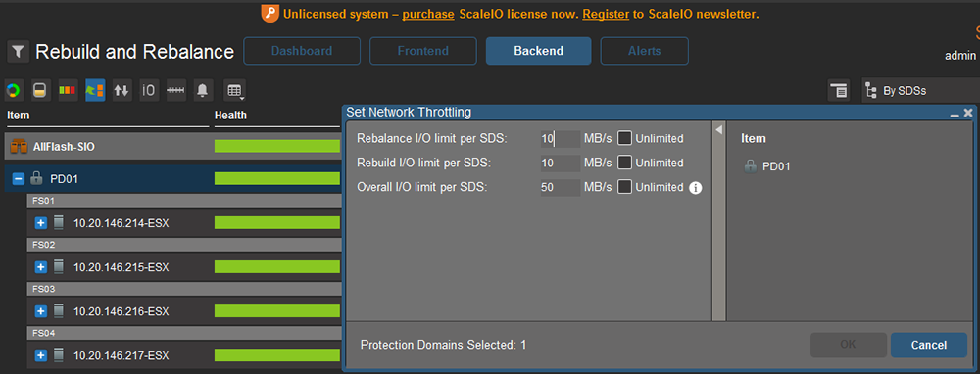Viewport: 980px width, 374px height.
Task: Select the IO view icon
Action: (x=149, y=90)
